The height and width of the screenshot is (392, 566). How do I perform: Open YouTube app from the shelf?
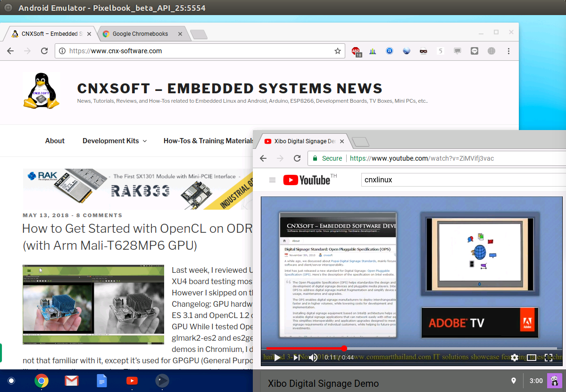(132, 381)
